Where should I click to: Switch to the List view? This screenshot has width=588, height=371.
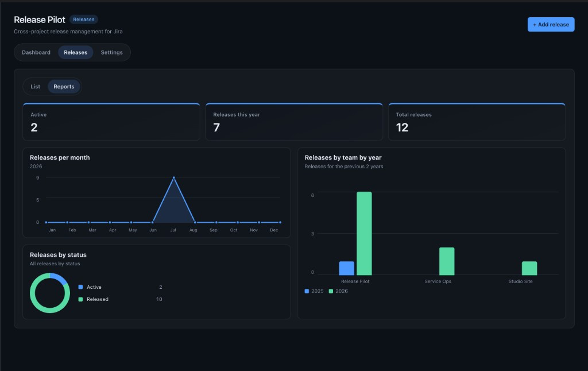[x=35, y=87]
